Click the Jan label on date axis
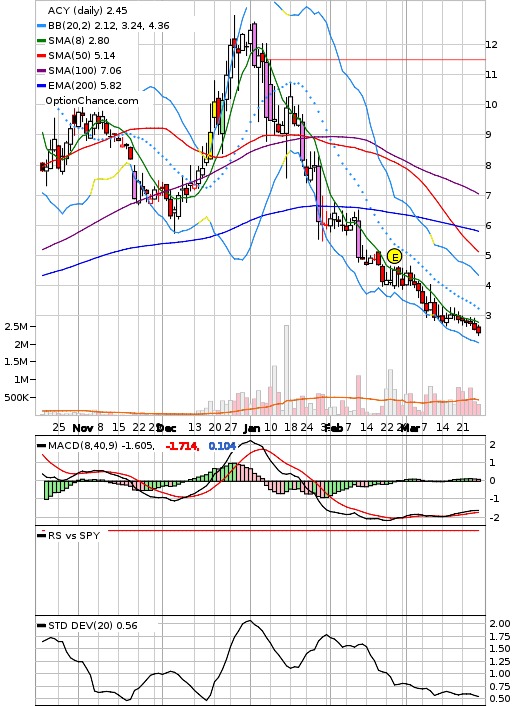 click(252, 428)
